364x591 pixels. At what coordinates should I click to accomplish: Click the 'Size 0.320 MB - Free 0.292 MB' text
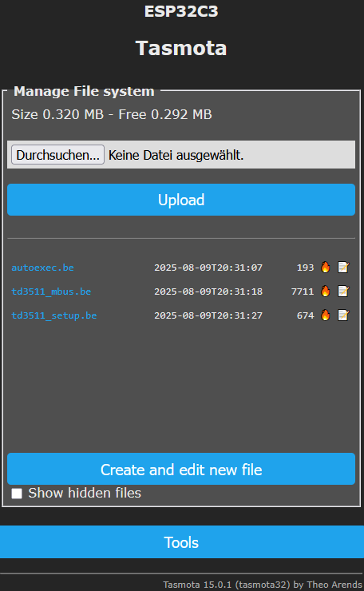[x=112, y=114]
